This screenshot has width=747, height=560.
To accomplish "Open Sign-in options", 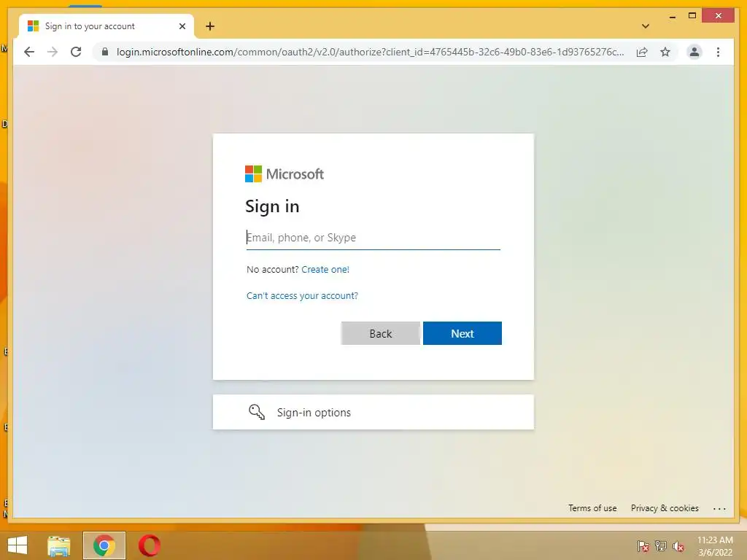I will tap(373, 412).
